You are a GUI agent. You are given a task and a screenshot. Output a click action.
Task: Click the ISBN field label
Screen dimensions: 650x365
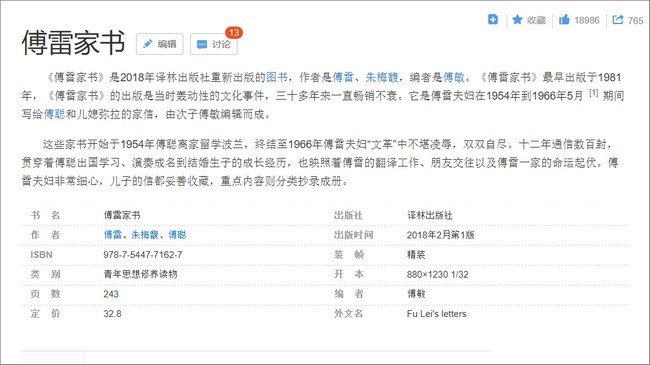tap(41, 255)
